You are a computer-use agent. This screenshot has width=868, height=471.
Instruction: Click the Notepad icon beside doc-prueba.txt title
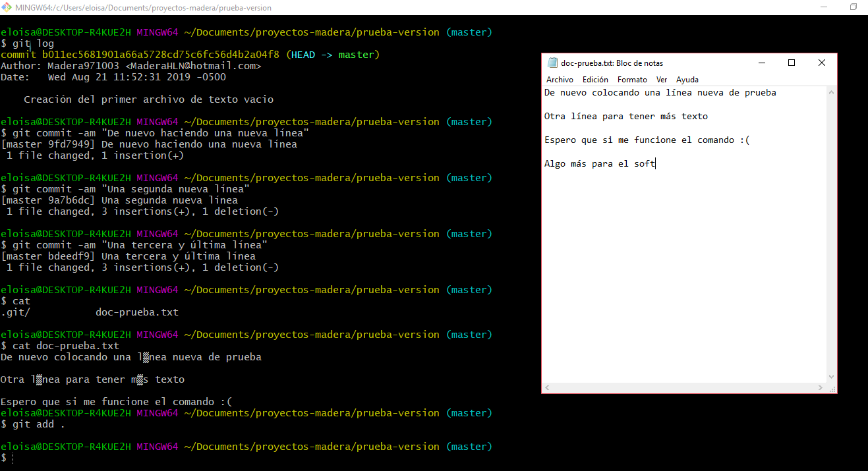point(552,63)
